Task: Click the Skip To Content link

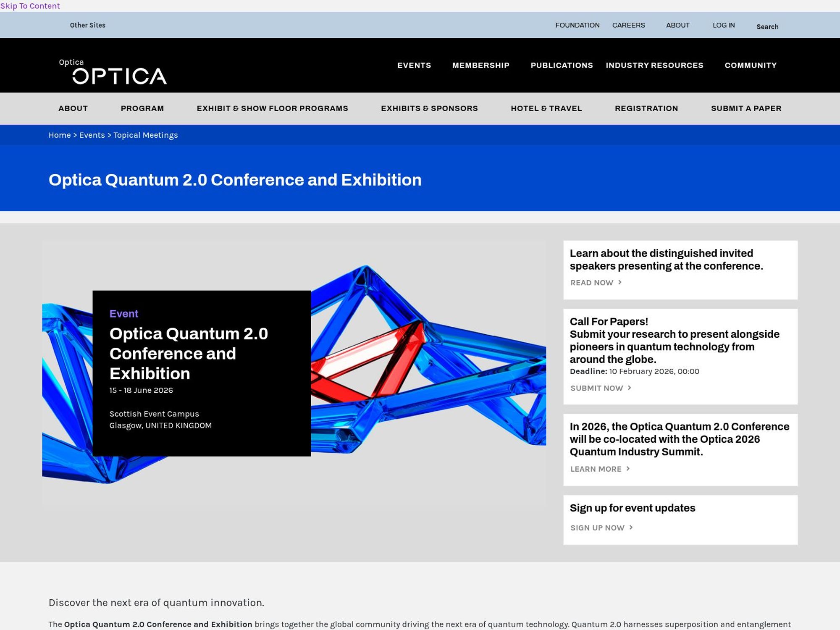Action: (30, 6)
